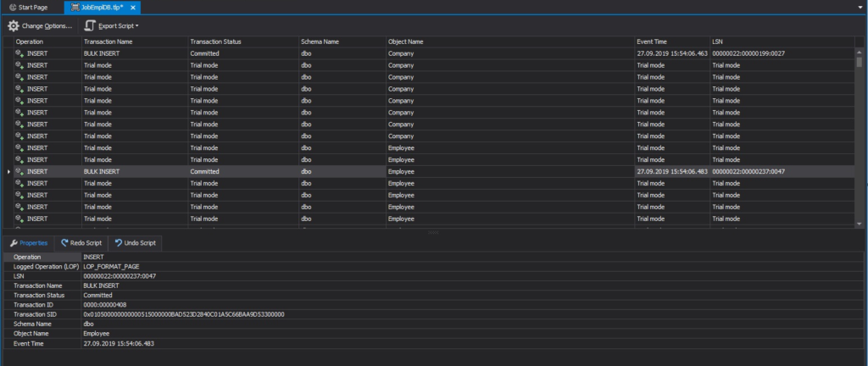
Task: Switch to the Undo Script tab
Action: click(135, 242)
